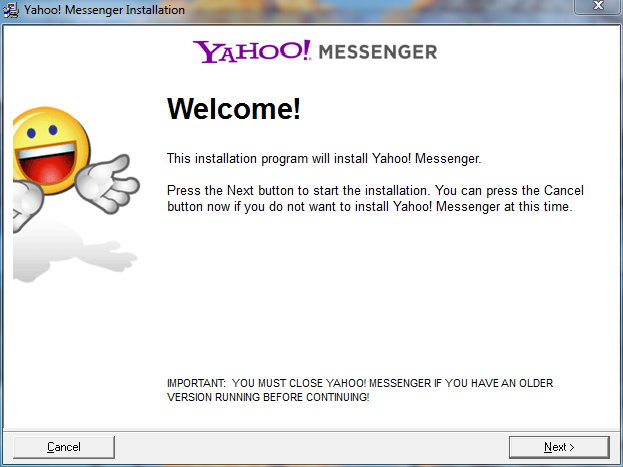Click the smiley's open white-gloved hand
Image resolution: width=623 pixels, height=467 pixels.
tap(107, 184)
